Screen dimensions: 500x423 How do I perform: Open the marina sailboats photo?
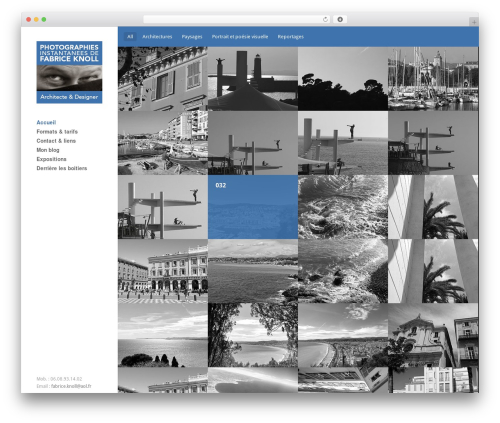coord(433,79)
